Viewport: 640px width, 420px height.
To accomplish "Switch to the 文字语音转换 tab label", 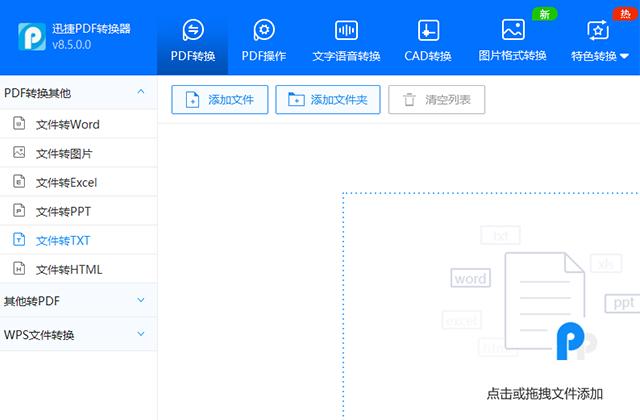I will coord(346,56).
